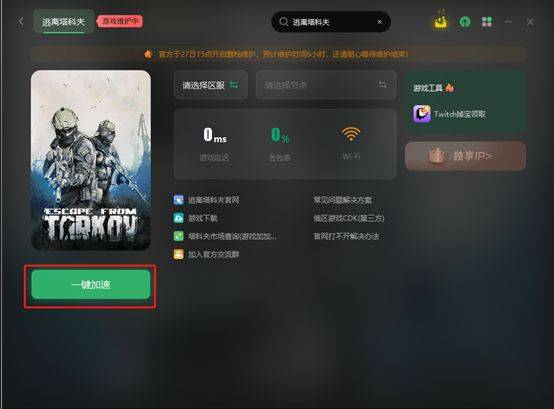
Task: Click the Escape from Tarkov cover image
Action: click(x=91, y=160)
